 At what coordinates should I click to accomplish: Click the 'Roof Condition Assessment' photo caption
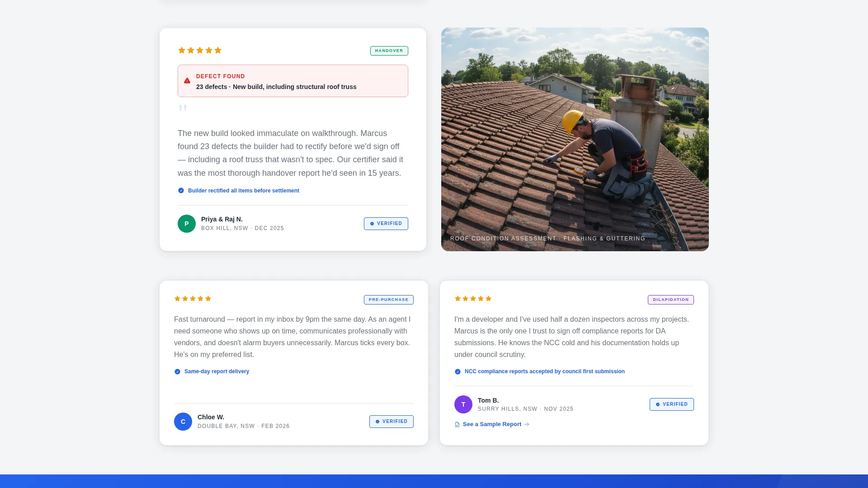[x=548, y=239]
